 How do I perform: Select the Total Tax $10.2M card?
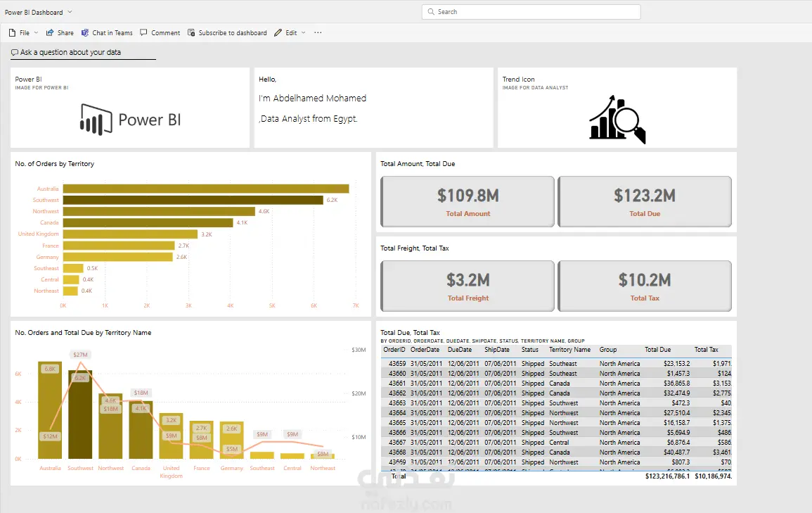coord(644,286)
